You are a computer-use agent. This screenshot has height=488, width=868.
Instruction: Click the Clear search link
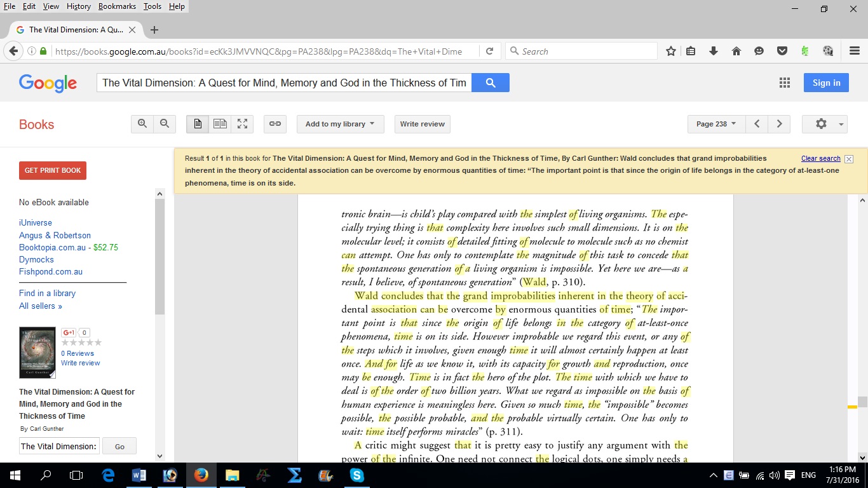point(820,158)
